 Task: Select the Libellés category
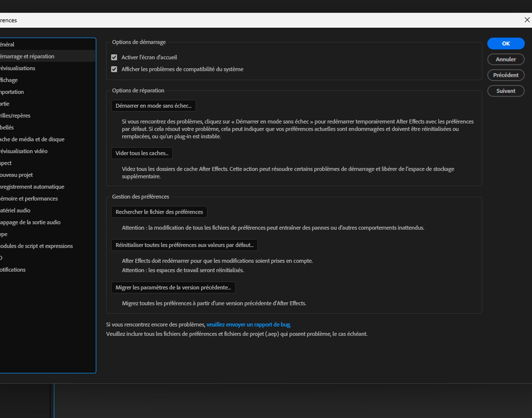point(47,128)
